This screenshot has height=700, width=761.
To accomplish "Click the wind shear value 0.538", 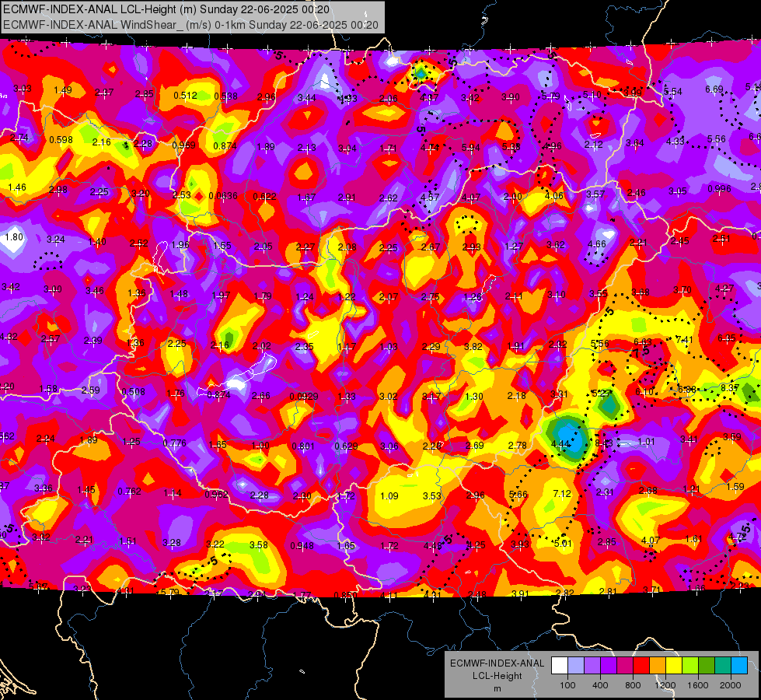I will click(225, 96).
